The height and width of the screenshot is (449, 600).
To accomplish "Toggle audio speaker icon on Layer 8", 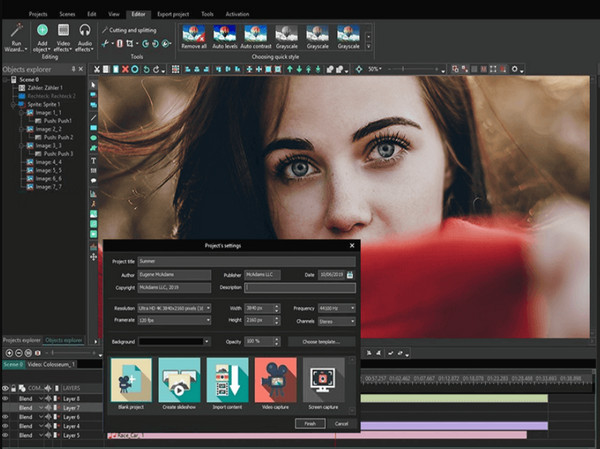I will (48, 398).
